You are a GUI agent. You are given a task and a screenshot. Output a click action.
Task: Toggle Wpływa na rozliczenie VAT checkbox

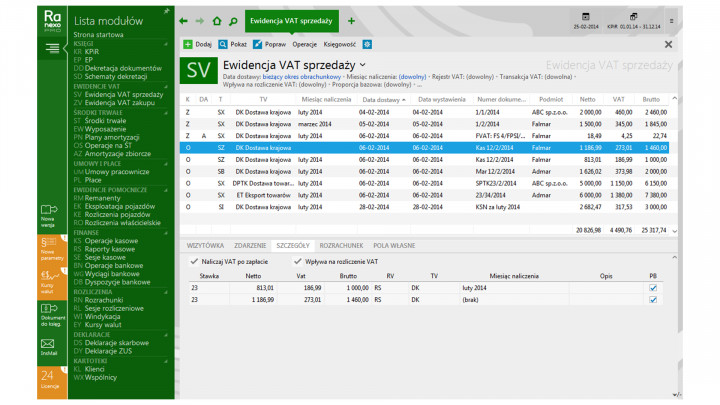click(x=298, y=261)
